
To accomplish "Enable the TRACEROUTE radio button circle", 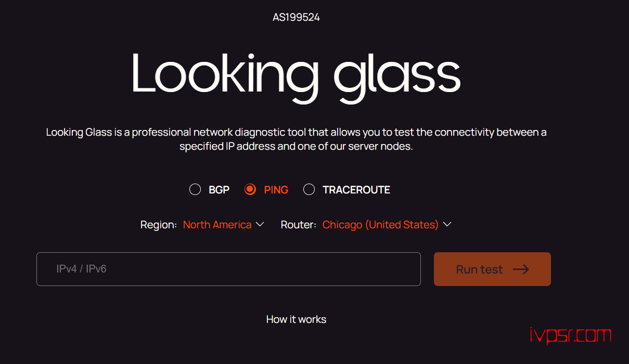I will [309, 189].
